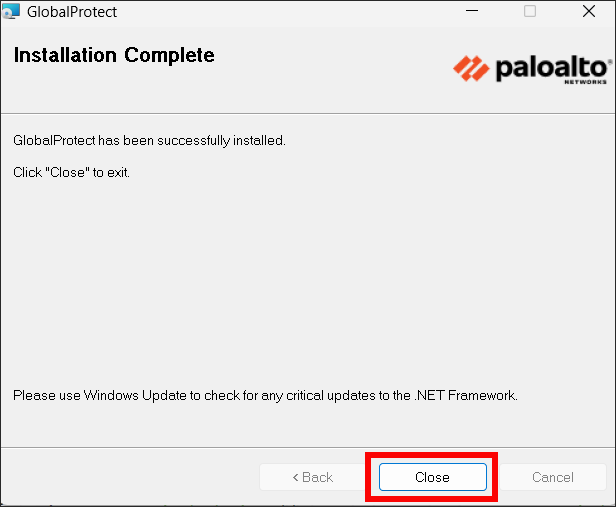Click the disabled Cancel button
The image size is (616, 507).
tap(552, 477)
